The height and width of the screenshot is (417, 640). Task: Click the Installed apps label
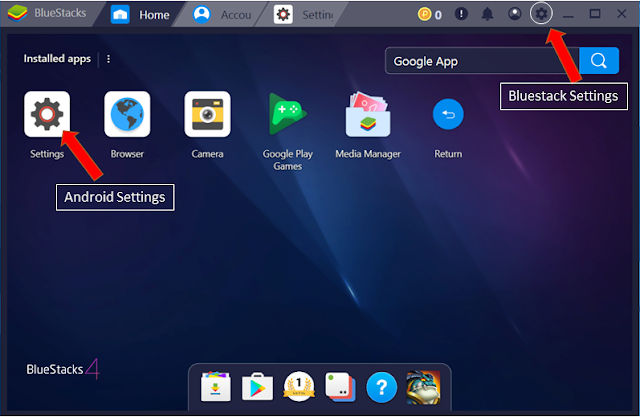coord(57,59)
